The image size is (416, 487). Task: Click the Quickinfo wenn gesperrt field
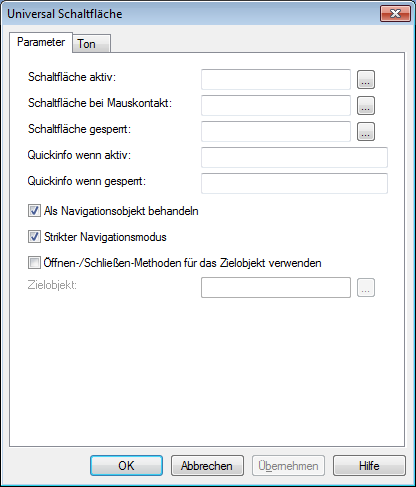pos(294,183)
